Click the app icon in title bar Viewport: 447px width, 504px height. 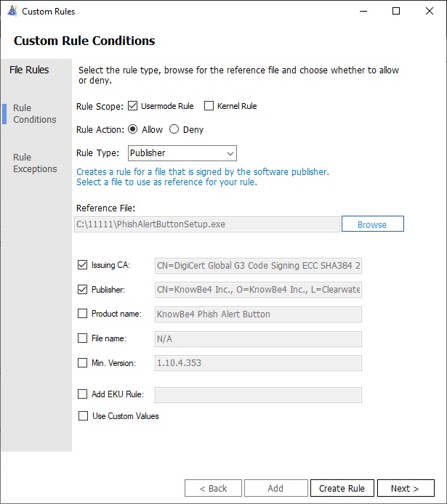(12, 12)
